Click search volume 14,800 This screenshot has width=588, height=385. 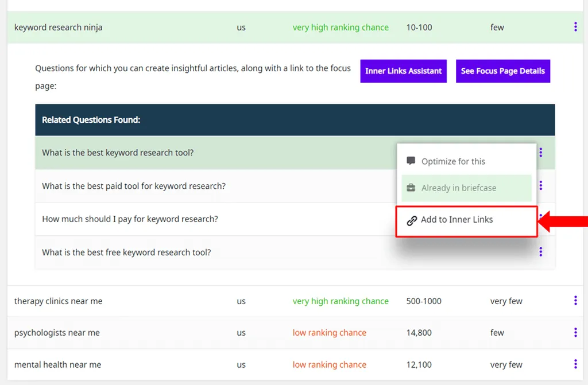(x=419, y=333)
